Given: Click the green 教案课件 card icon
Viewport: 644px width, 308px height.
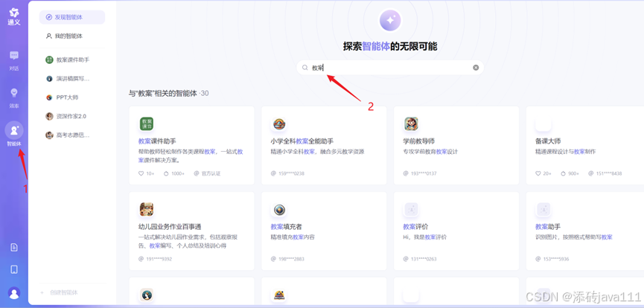Looking at the screenshot, I should tap(147, 123).
